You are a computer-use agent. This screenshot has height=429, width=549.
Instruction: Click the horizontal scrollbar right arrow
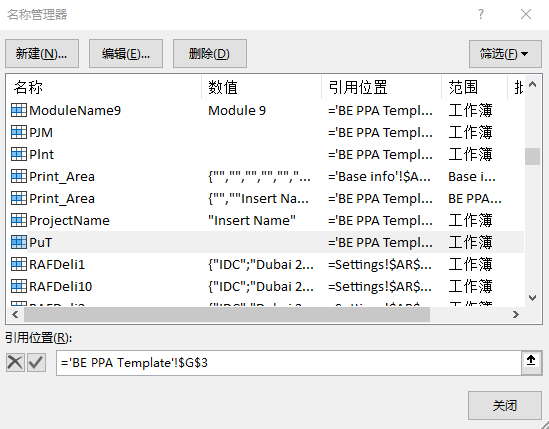tap(516, 314)
